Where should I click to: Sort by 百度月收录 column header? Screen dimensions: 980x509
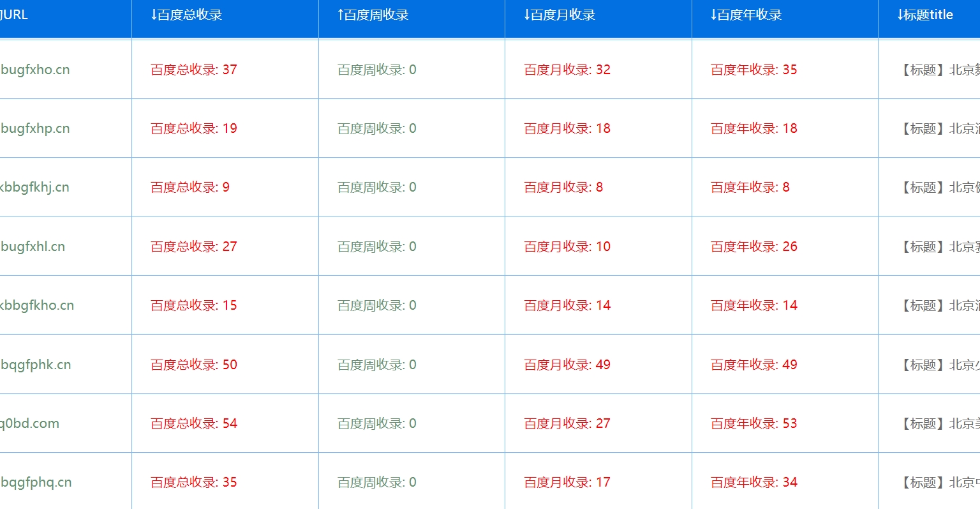coord(560,15)
